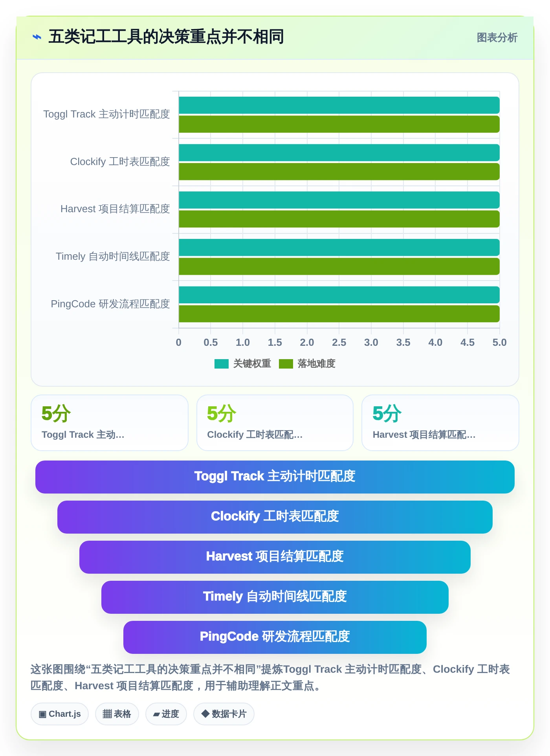Click x-axis tick value 0

pos(179,343)
